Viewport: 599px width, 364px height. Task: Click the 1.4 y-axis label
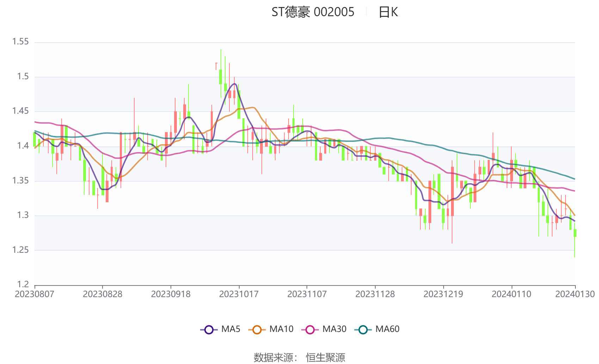tap(23, 146)
